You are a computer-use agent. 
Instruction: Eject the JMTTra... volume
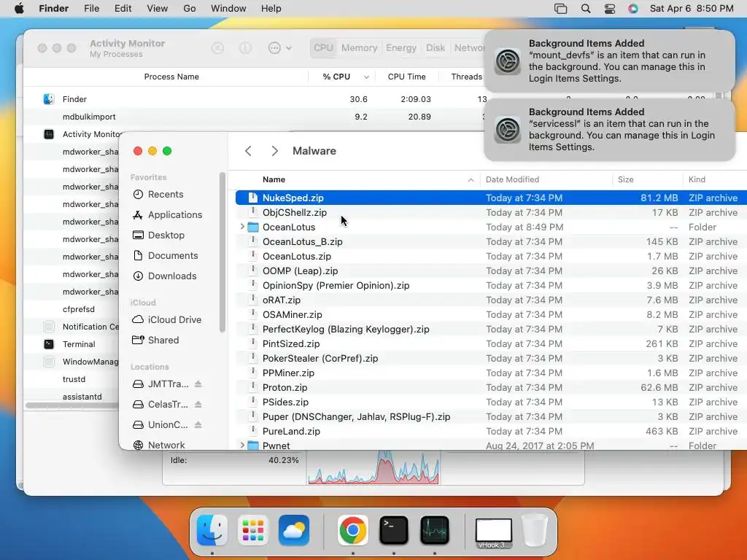(x=198, y=384)
